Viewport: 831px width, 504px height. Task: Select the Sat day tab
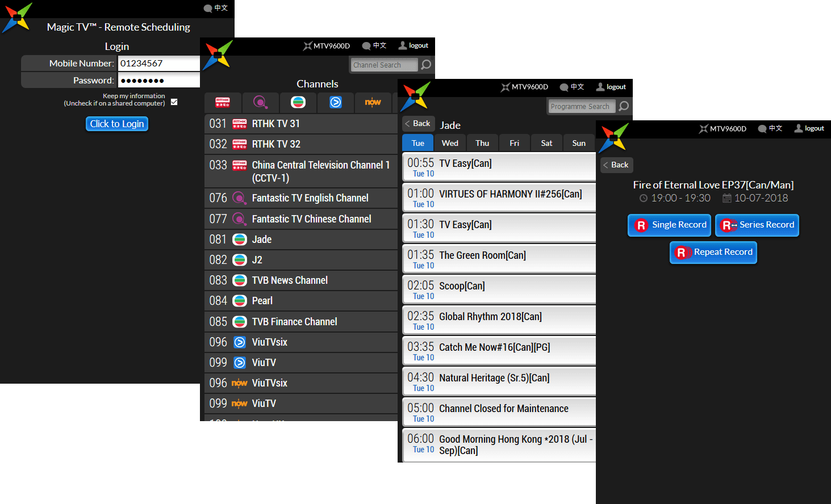[546, 143]
